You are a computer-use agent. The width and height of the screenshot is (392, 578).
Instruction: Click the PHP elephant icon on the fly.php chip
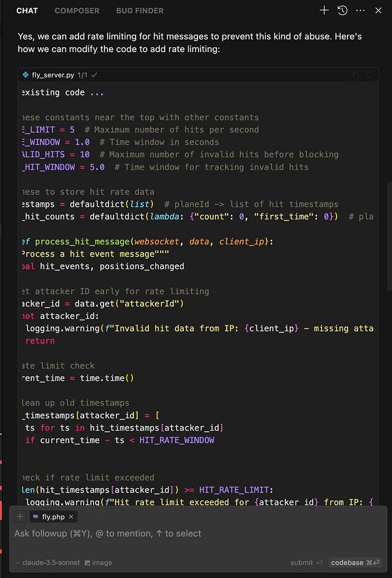coord(36,517)
